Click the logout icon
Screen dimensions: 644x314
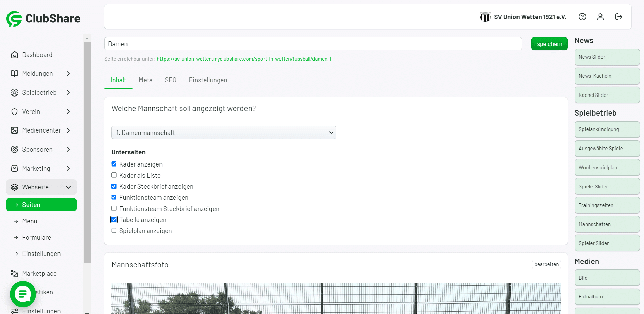coord(619,17)
